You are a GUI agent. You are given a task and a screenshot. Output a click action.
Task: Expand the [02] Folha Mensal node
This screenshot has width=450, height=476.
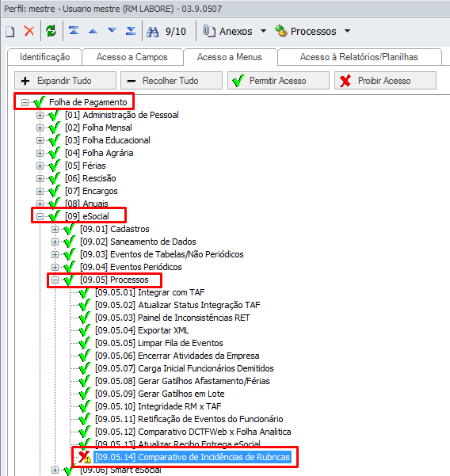tap(40, 128)
